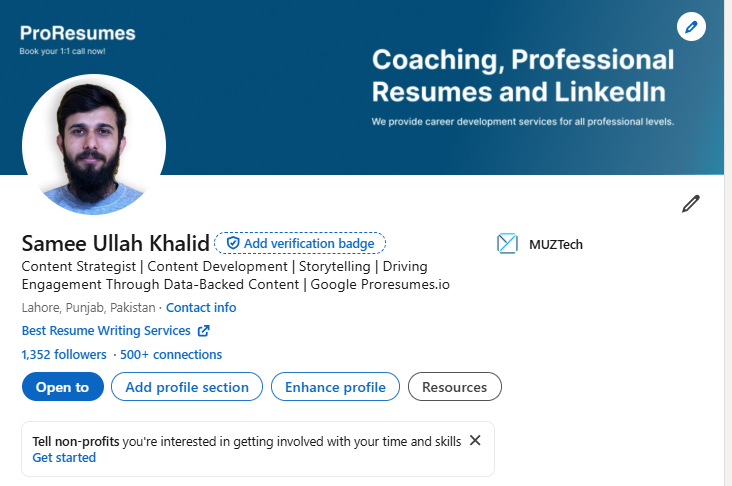732x486 pixels.
Task: Open Contact info link
Action: pos(201,308)
